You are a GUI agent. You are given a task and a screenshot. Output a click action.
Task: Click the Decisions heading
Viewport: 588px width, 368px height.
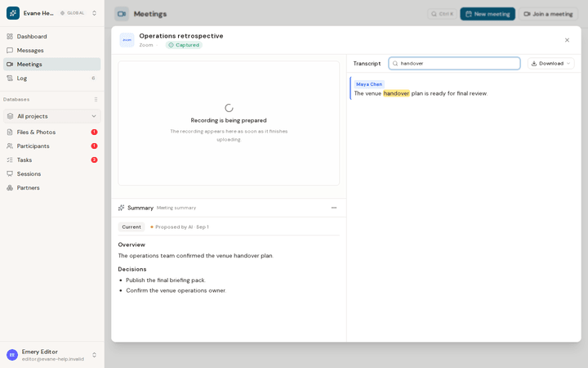(132, 269)
